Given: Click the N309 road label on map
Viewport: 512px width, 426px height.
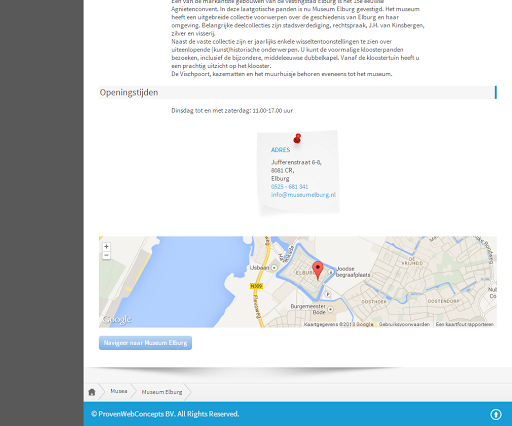Looking at the screenshot, I should (x=256, y=286).
